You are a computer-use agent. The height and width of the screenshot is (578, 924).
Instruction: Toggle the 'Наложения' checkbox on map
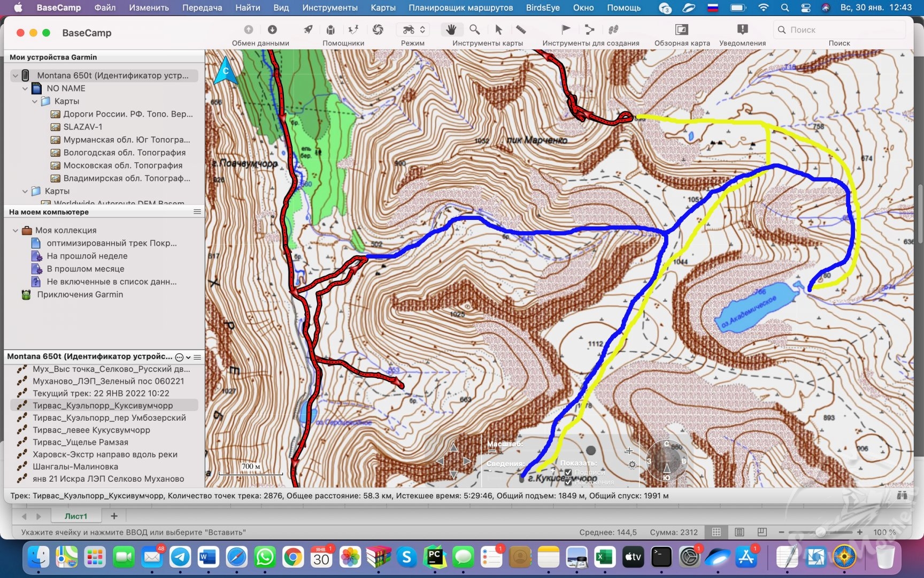pyautogui.click(x=568, y=482)
